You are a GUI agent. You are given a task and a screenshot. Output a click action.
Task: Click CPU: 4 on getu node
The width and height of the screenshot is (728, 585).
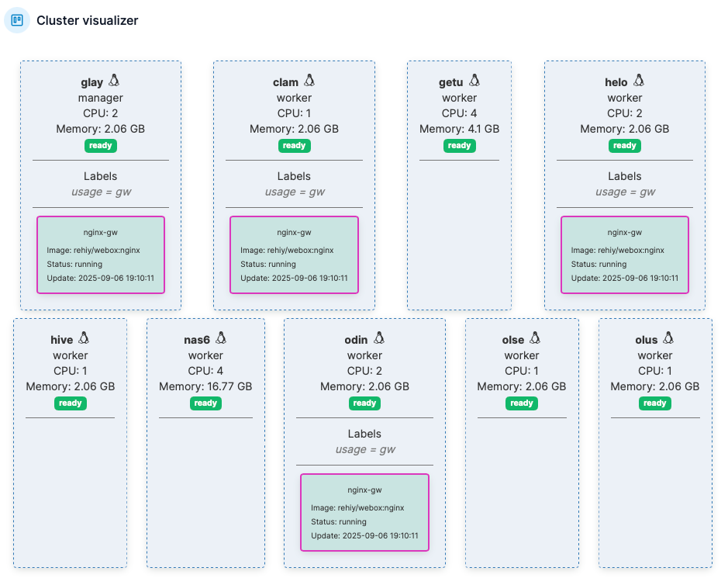point(459,113)
